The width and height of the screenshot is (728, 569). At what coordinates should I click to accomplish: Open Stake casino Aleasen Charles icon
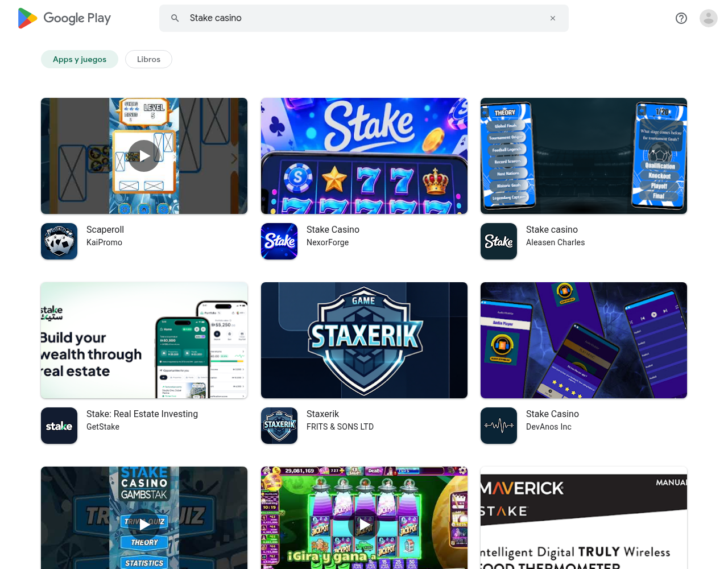click(499, 241)
